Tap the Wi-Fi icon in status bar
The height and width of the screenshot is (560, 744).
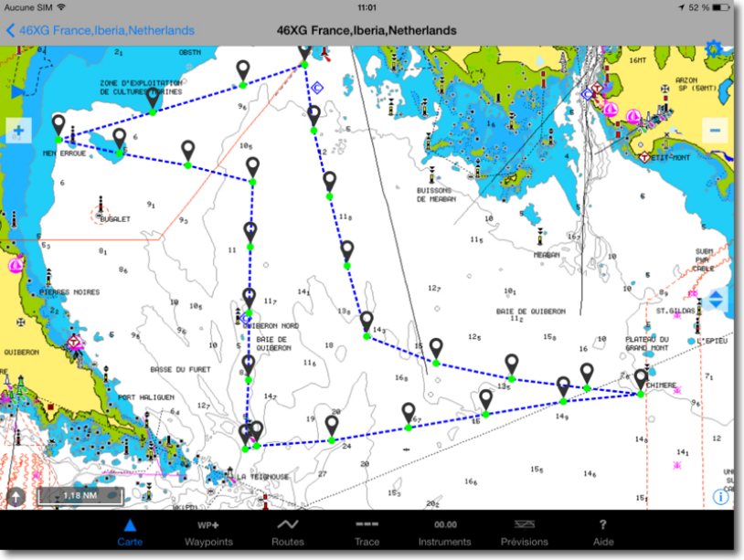60,7
